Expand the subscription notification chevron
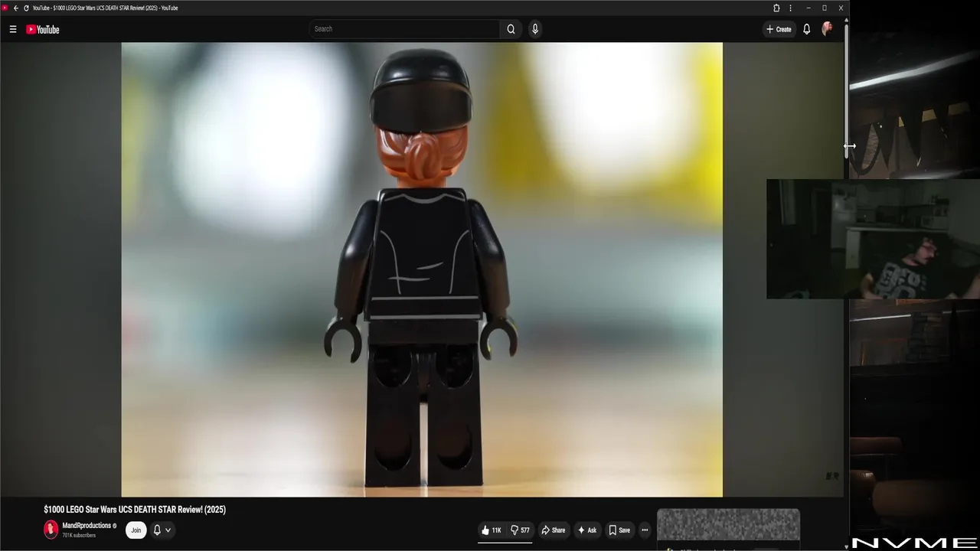 (x=168, y=530)
